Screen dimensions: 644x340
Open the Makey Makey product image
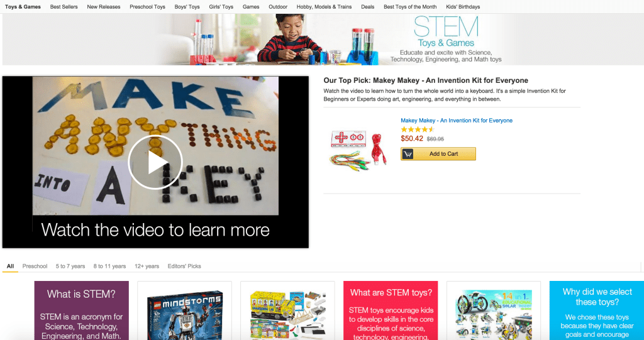[x=358, y=149]
